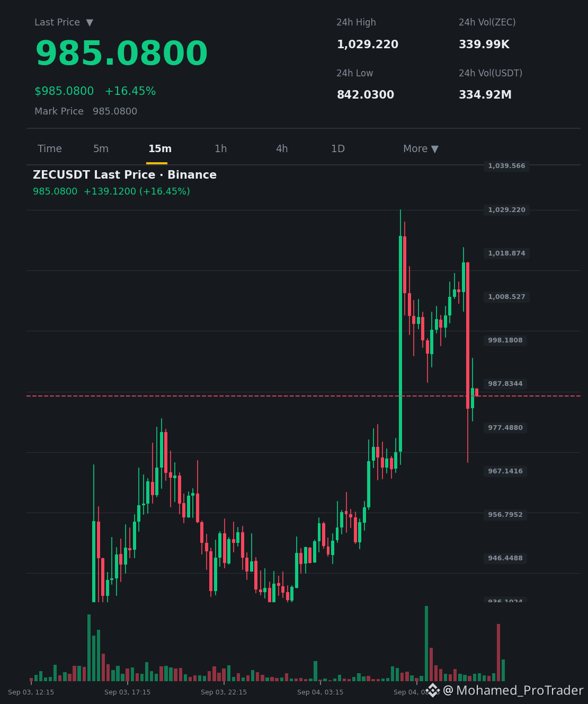The width and height of the screenshot is (588, 704).
Task: Select the Time chart view
Action: coord(50,149)
